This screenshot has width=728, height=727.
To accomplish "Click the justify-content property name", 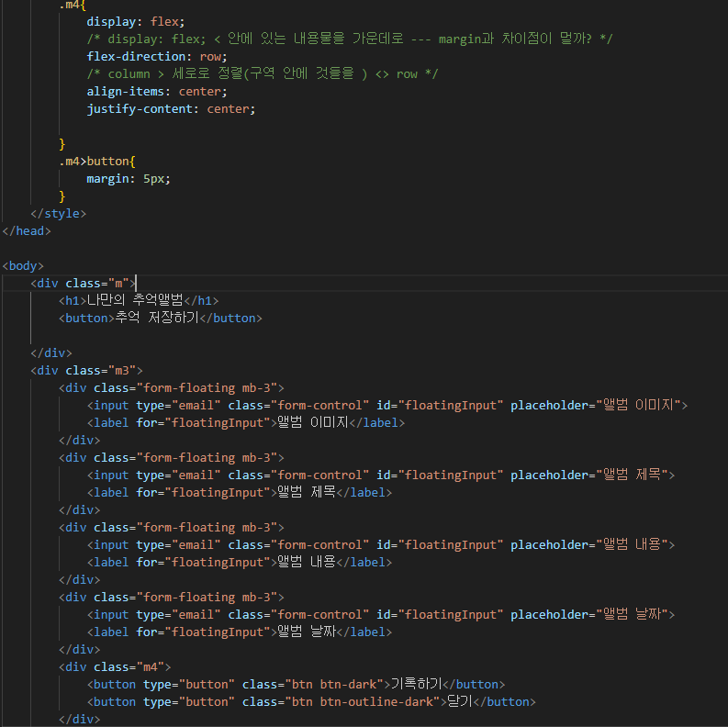I will tap(140, 109).
